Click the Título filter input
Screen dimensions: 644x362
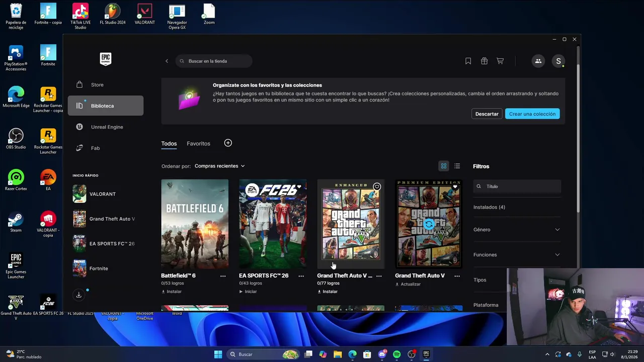pos(517,186)
